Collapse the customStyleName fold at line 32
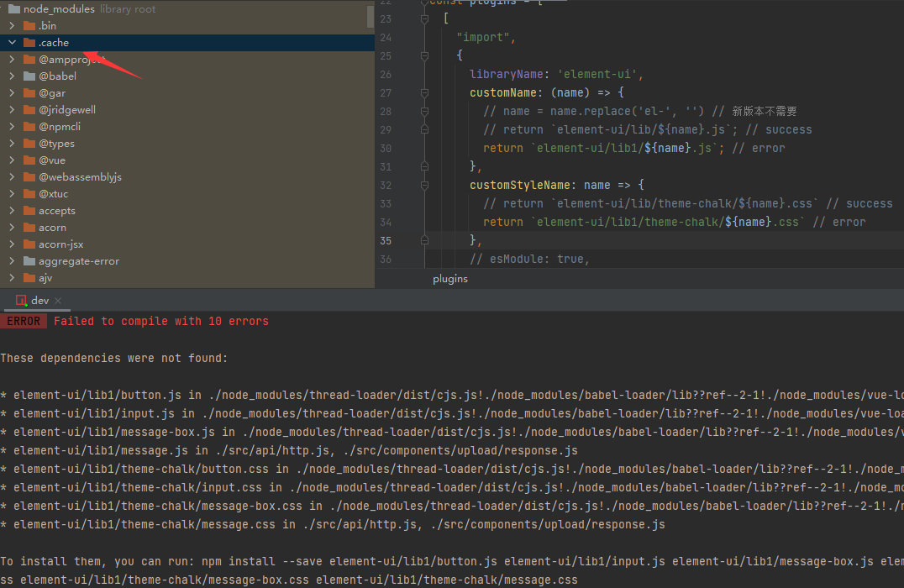904x588 pixels. click(424, 185)
